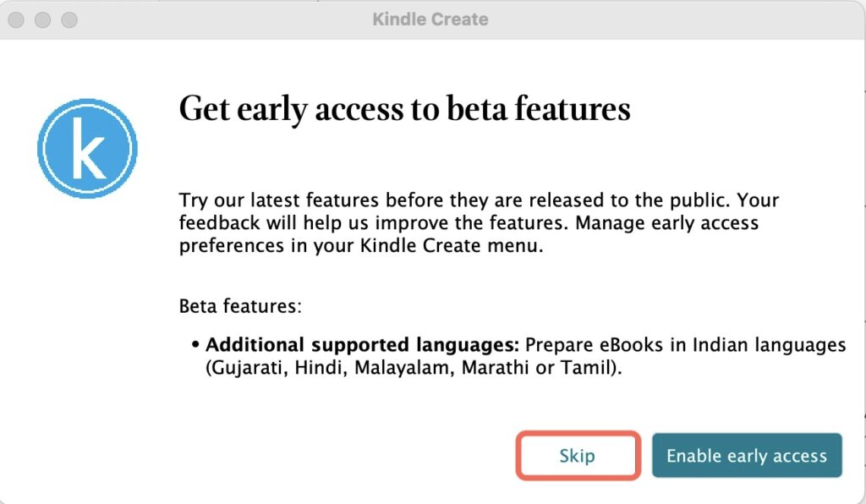This screenshot has width=866, height=504.
Task: Click the Skip button
Action: pyautogui.click(x=577, y=456)
